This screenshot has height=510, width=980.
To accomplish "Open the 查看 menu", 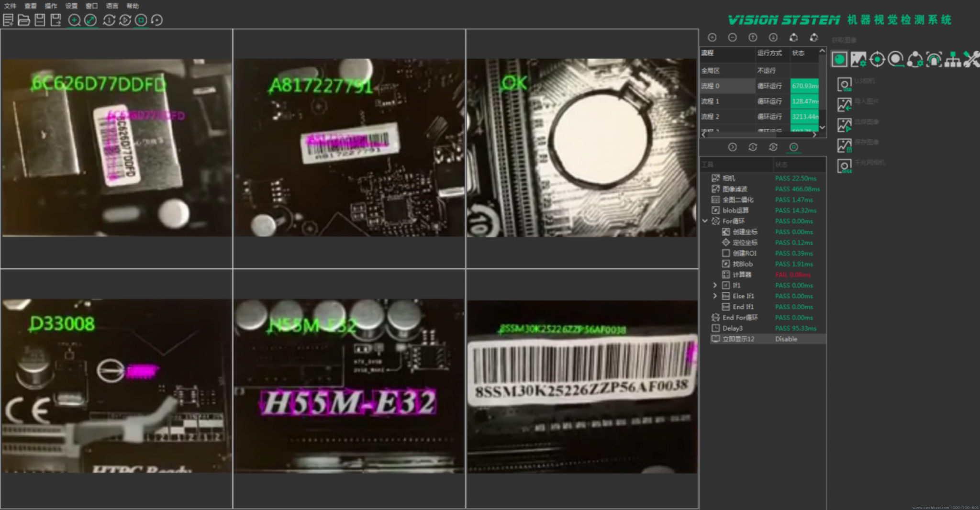I will pos(31,6).
